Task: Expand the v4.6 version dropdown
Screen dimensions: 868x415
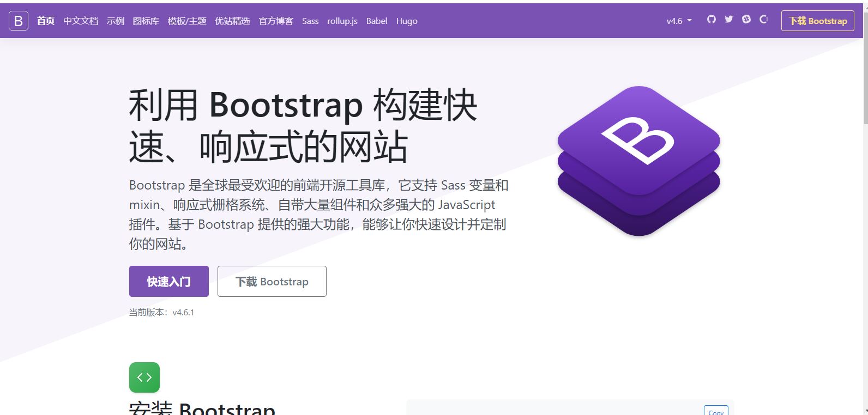Action: pyautogui.click(x=679, y=21)
